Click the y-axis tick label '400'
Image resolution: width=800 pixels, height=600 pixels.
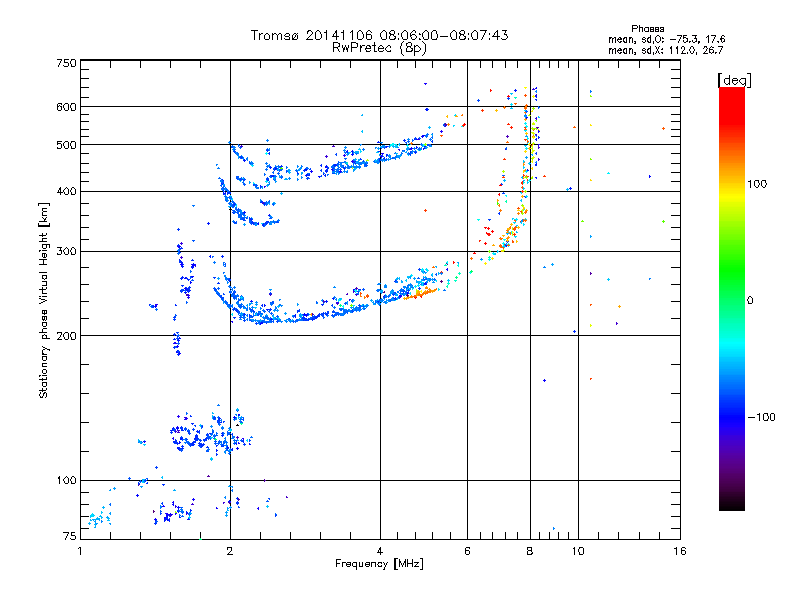[66, 191]
